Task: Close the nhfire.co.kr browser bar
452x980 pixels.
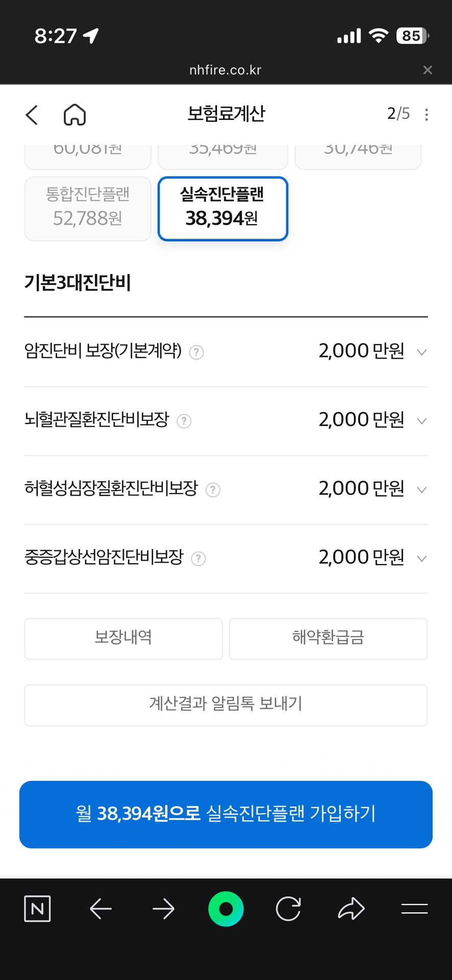Action: pyautogui.click(x=428, y=70)
